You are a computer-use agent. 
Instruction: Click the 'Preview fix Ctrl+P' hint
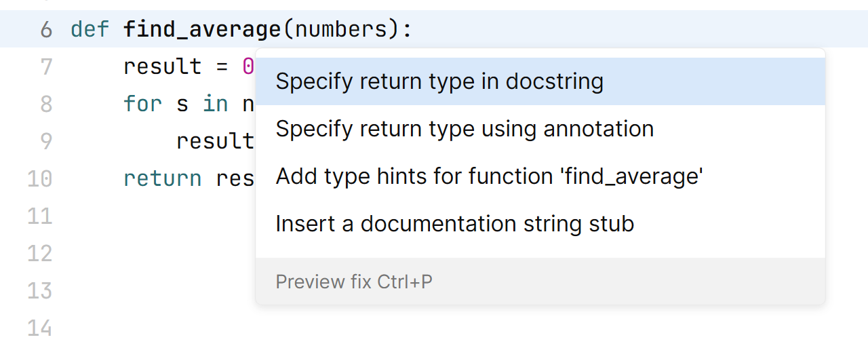coord(353,282)
